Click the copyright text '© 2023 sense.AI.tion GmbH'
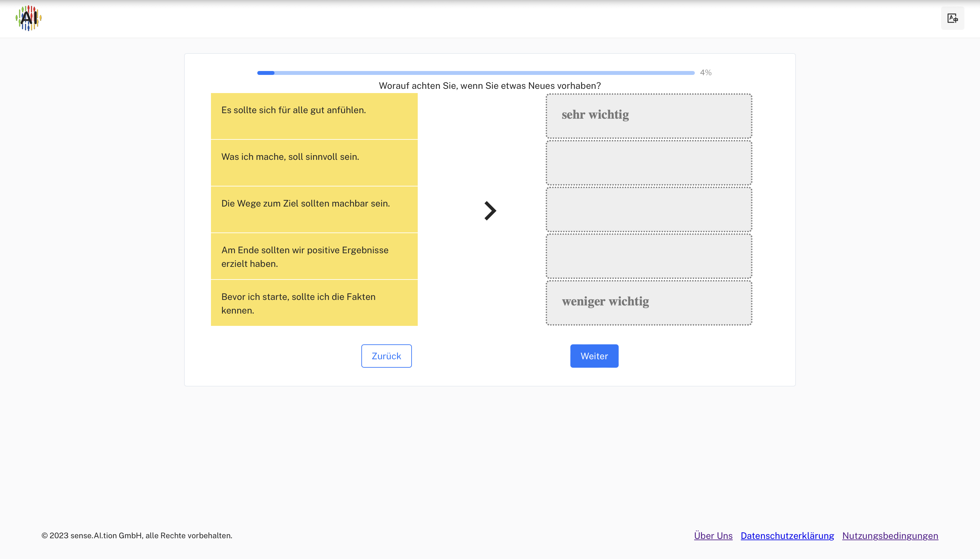 click(92, 536)
